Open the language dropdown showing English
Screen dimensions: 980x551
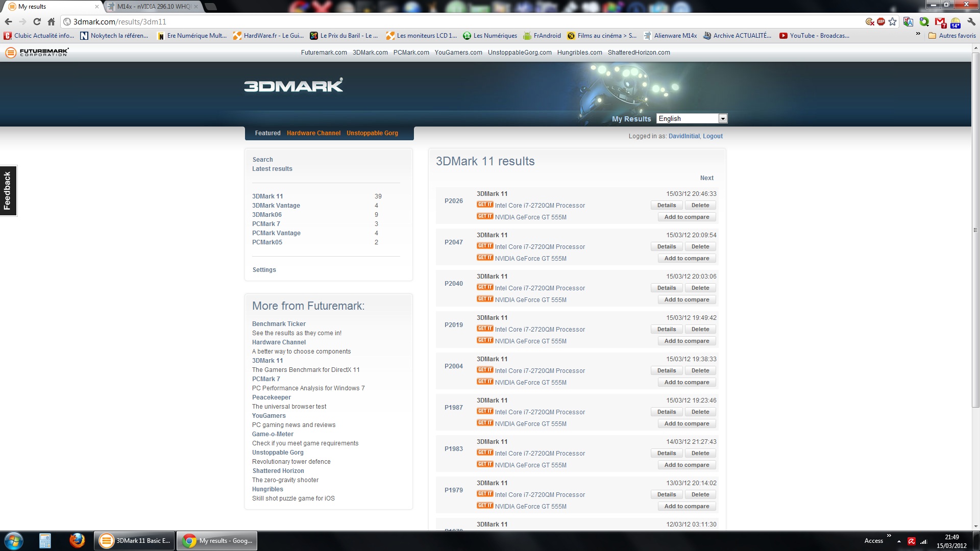coord(692,118)
